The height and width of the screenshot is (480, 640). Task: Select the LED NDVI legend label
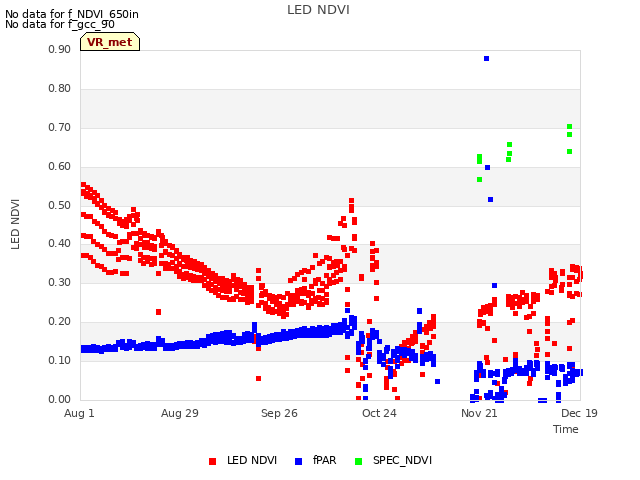252,460
